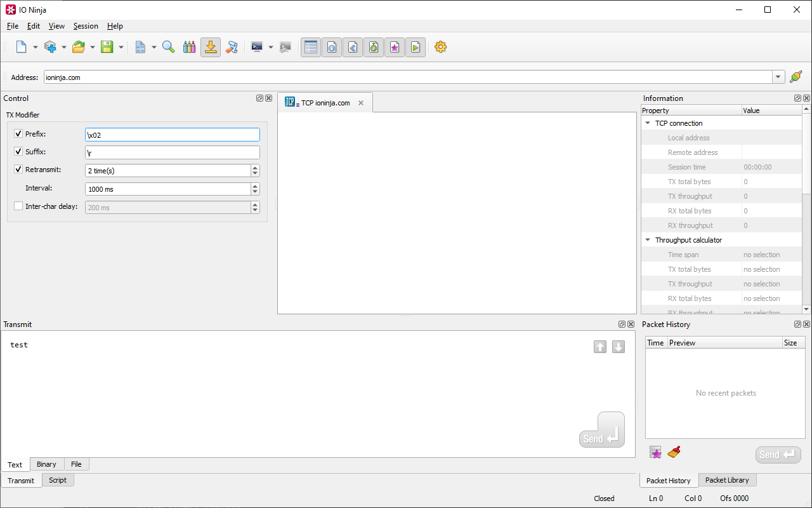
Task: Collapse the TCP connection group
Action: pyautogui.click(x=648, y=123)
